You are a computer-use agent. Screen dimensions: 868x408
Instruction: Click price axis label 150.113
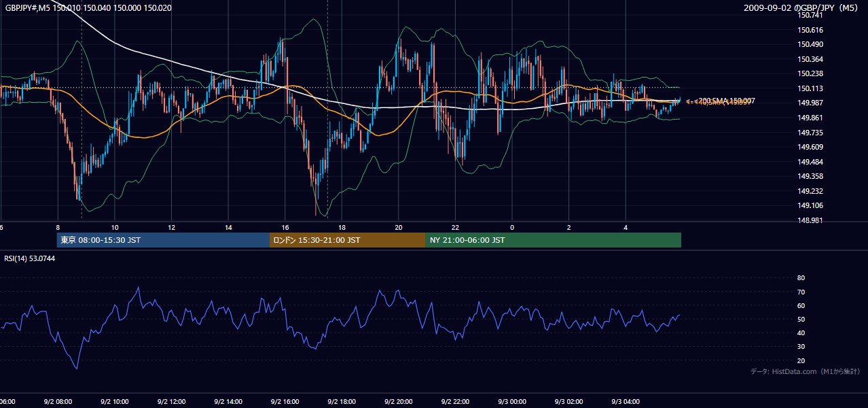(x=812, y=88)
